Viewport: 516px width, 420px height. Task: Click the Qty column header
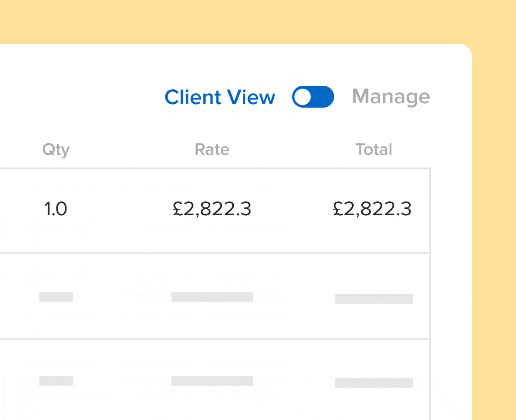click(x=56, y=150)
